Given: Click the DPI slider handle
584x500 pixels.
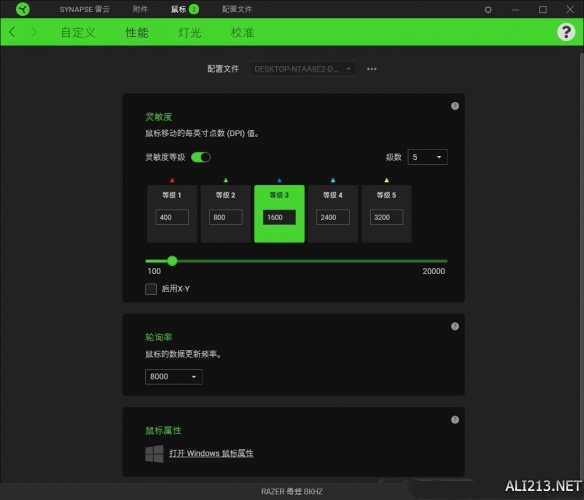Looking at the screenshot, I should 172,261.
